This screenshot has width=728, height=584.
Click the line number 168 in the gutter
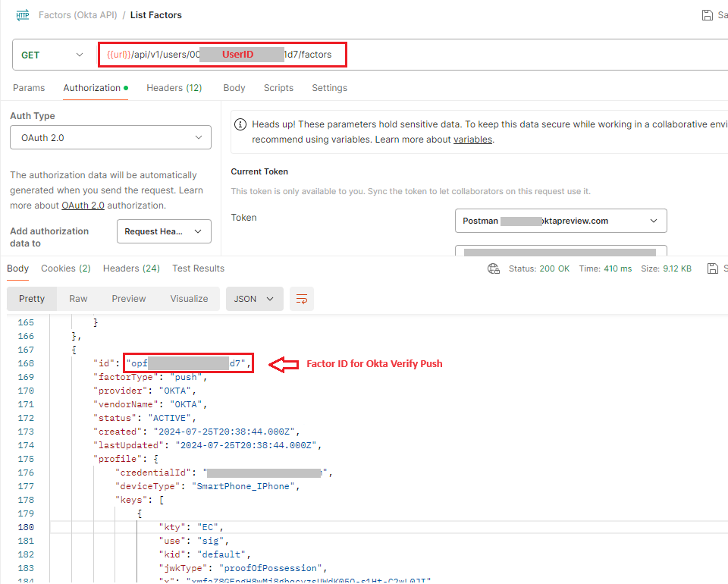[26, 363]
